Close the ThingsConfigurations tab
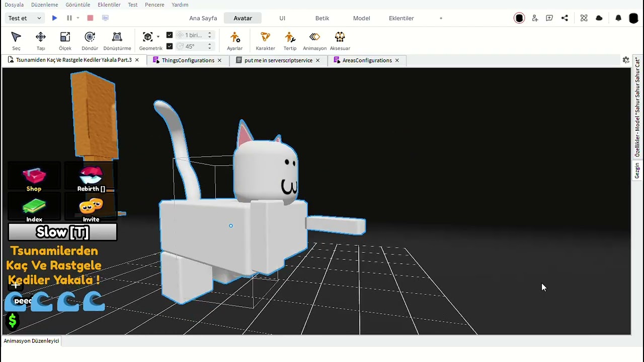 click(x=219, y=60)
